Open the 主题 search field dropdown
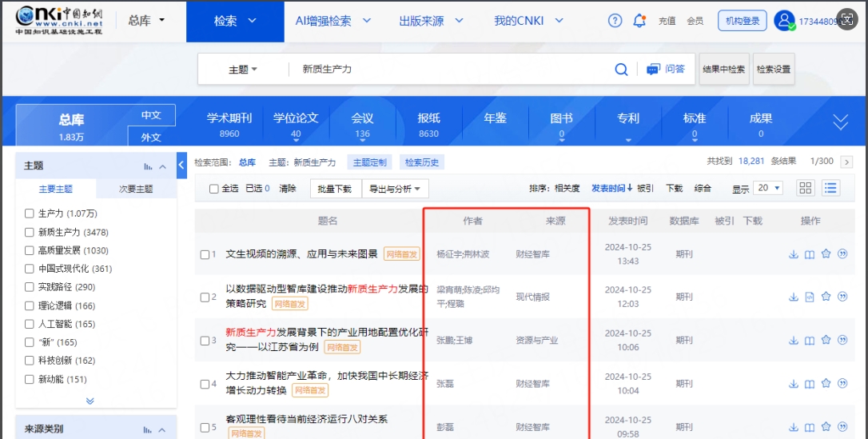This screenshot has width=868, height=439. coord(243,70)
